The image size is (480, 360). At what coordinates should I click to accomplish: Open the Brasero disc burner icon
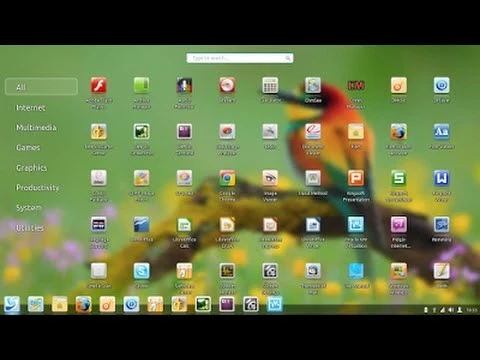(x=227, y=85)
